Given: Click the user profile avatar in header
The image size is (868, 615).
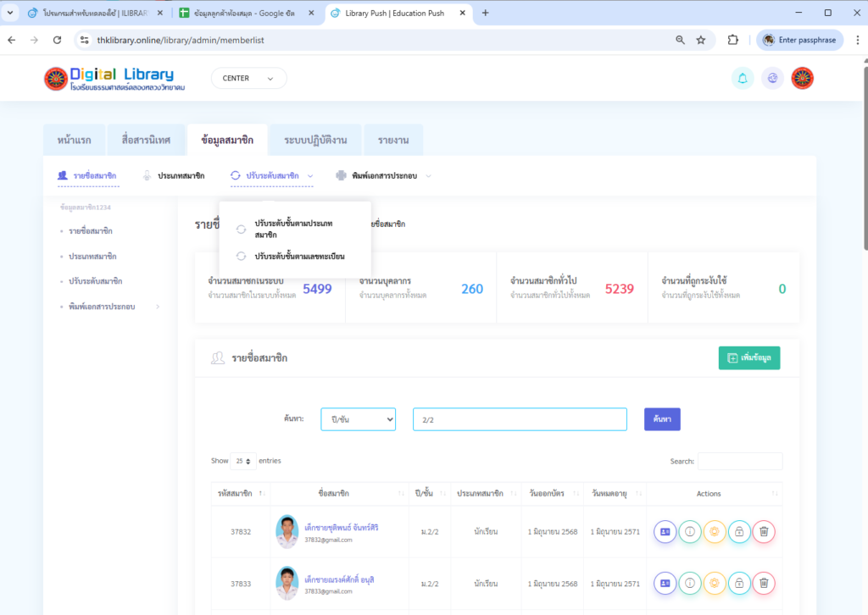Looking at the screenshot, I should 802,78.
